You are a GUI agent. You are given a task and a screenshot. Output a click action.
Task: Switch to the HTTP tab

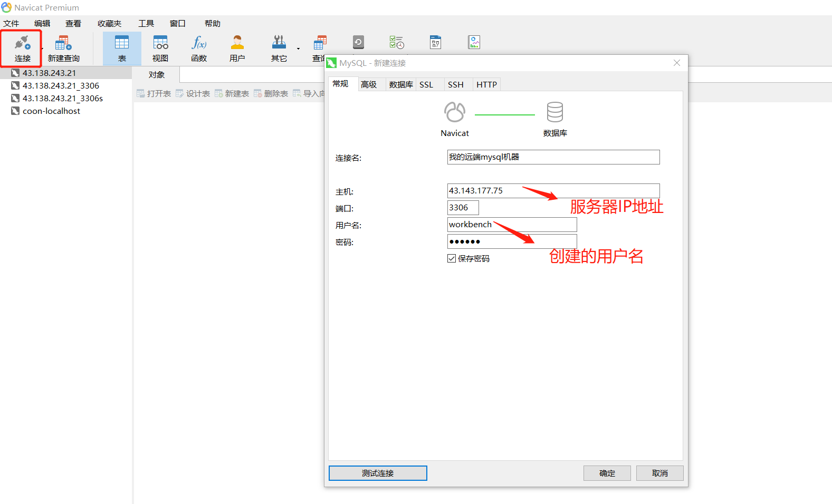point(486,84)
